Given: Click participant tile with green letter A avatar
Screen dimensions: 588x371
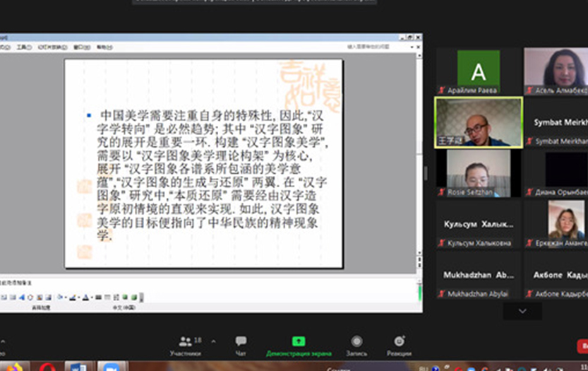Looking at the screenshot, I should [x=478, y=71].
